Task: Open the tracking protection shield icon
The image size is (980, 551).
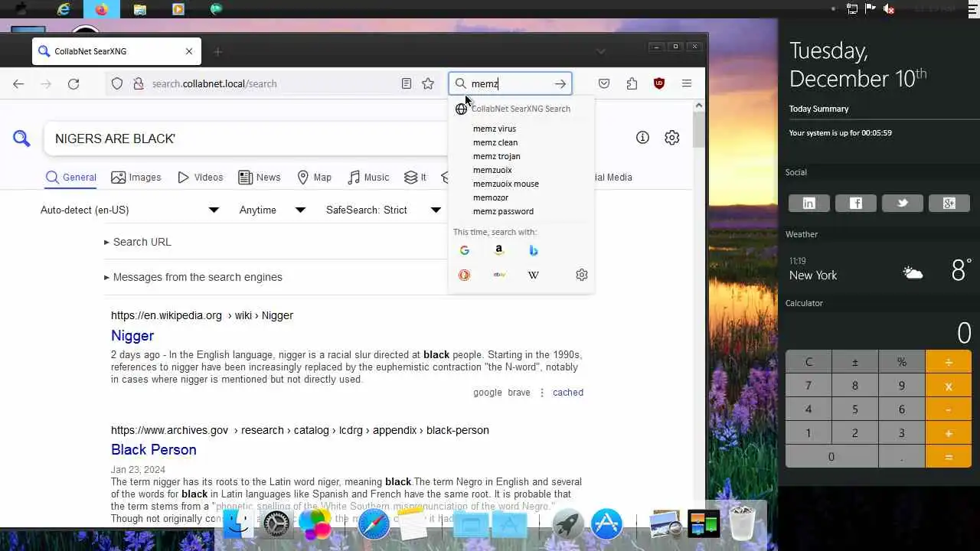Action: pos(117,83)
